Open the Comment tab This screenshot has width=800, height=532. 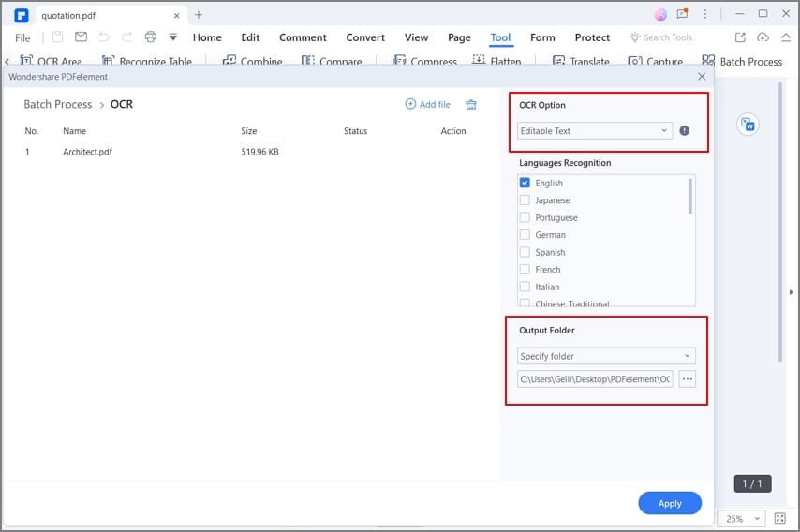tap(303, 37)
